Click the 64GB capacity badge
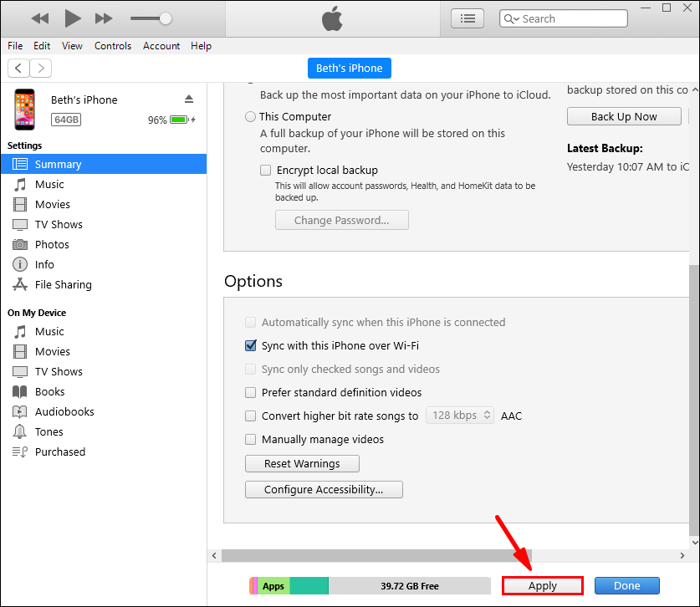This screenshot has width=700, height=607. click(66, 120)
